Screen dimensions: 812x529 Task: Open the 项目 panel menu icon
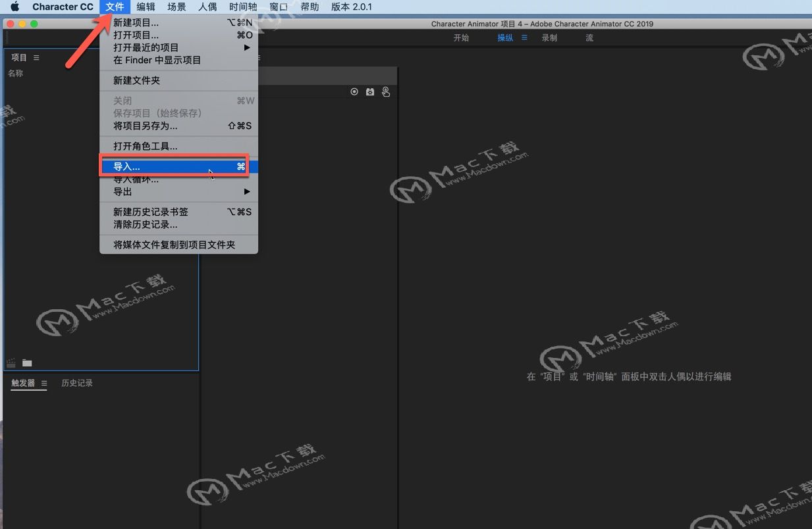(36, 57)
